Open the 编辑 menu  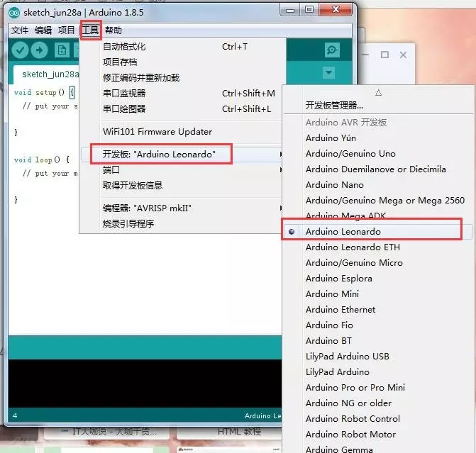pyautogui.click(x=43, y=30)
